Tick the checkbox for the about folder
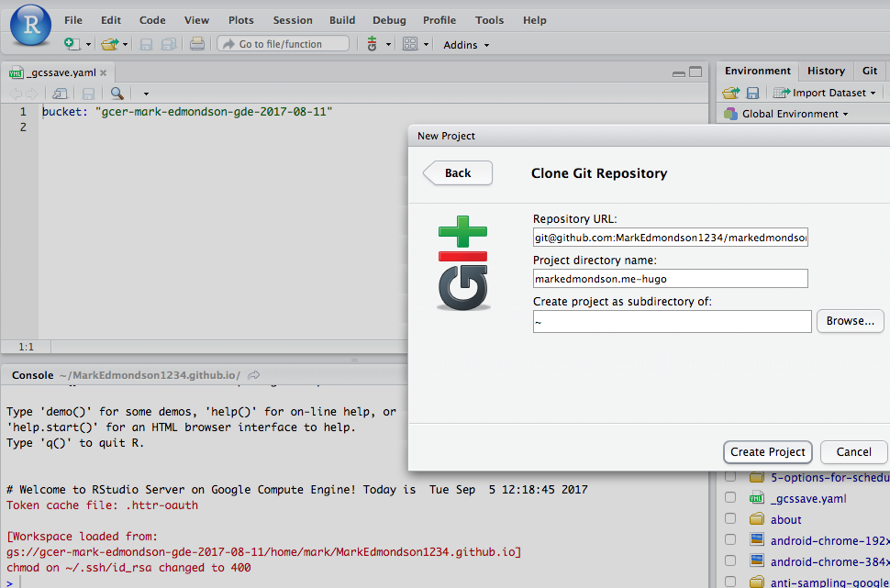 (730, 519)
